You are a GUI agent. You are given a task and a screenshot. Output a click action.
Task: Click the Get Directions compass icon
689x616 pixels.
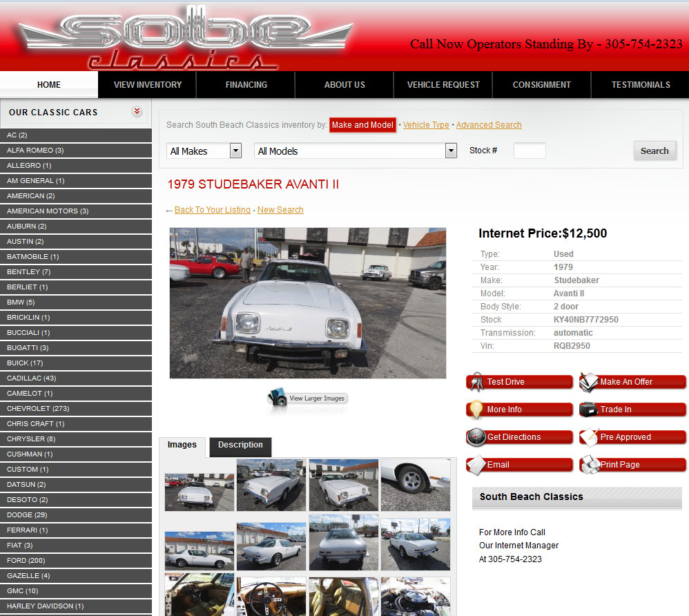coord(476,437)
